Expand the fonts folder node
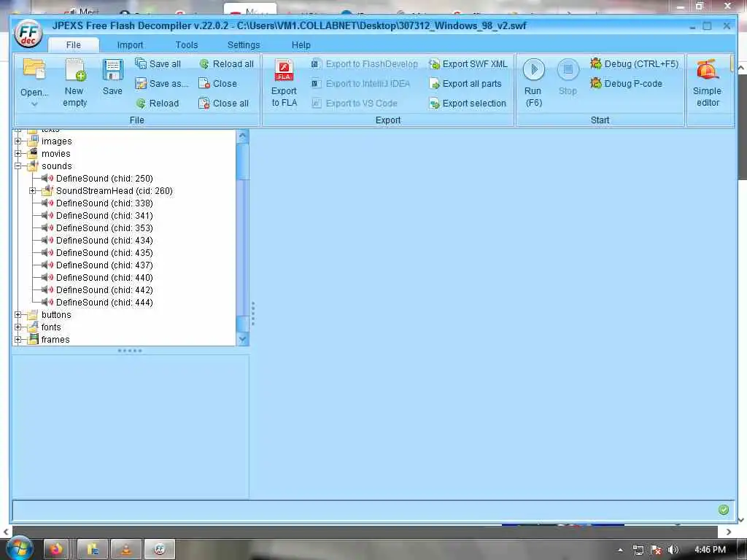Screen dimensions: 747x560 tap(18, 327)
